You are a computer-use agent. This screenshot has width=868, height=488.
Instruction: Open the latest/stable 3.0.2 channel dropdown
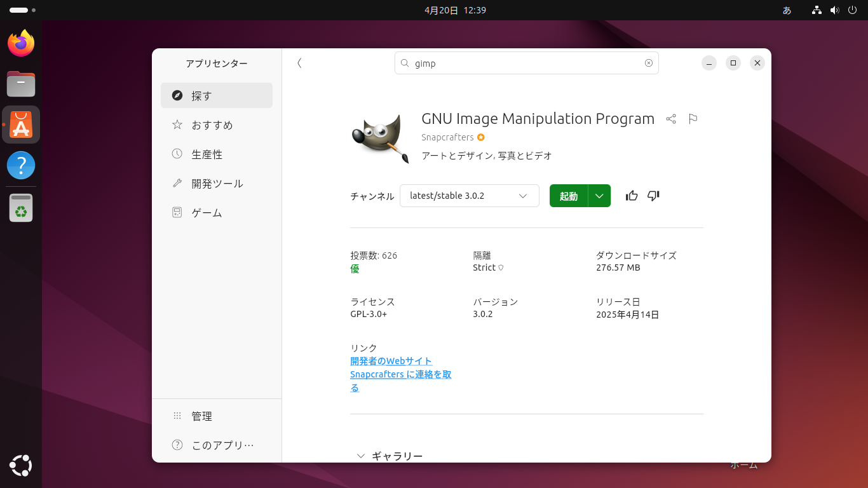(469, 196)
